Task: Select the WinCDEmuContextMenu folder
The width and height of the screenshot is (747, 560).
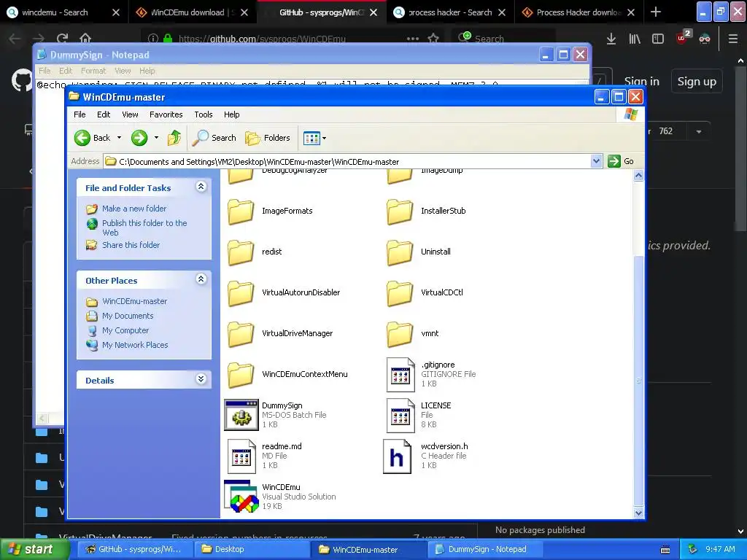Action: pos(287,375)
